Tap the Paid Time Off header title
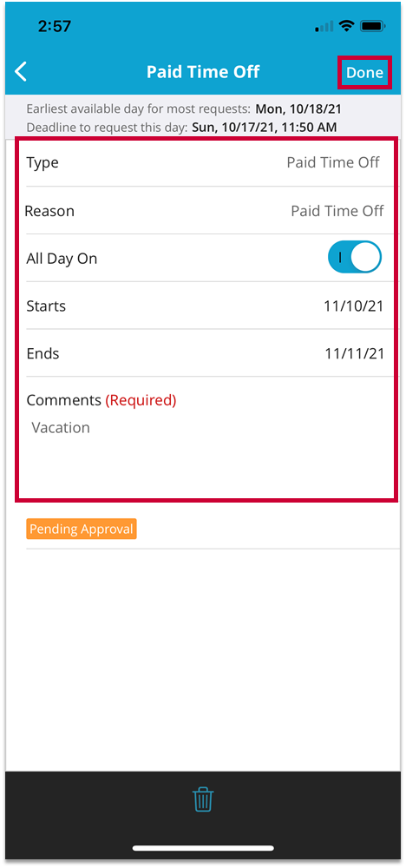Screen dimensions: 406x868 (203, 72)
